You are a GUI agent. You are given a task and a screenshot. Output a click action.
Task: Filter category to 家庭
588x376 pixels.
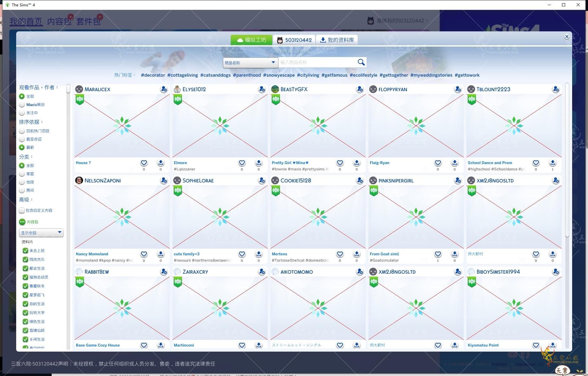click(x=22, y=174)
